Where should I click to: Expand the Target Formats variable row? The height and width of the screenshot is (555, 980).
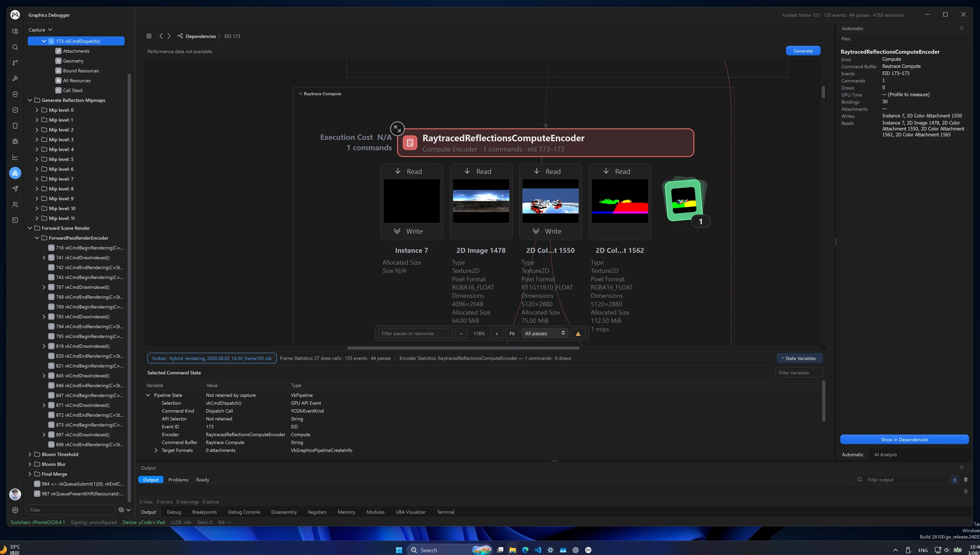pos(156,451)
